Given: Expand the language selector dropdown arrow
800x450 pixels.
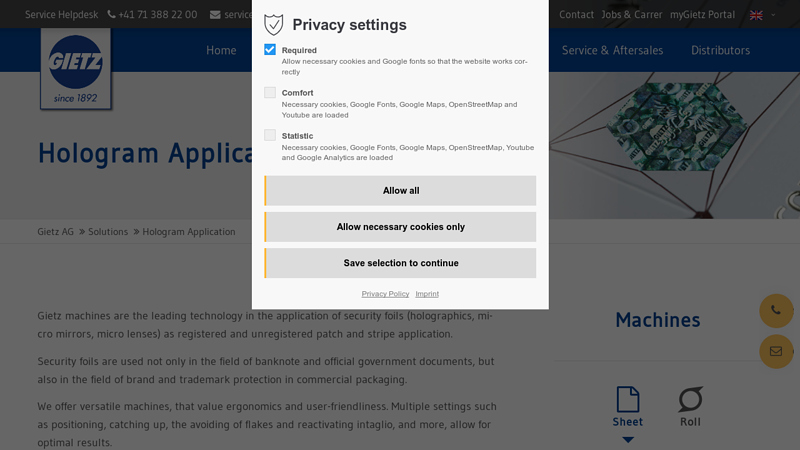Looking at the screenshot, I should 773,15.
